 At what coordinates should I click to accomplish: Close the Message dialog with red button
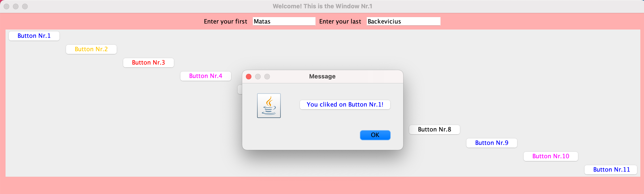(x=248, y=77)
